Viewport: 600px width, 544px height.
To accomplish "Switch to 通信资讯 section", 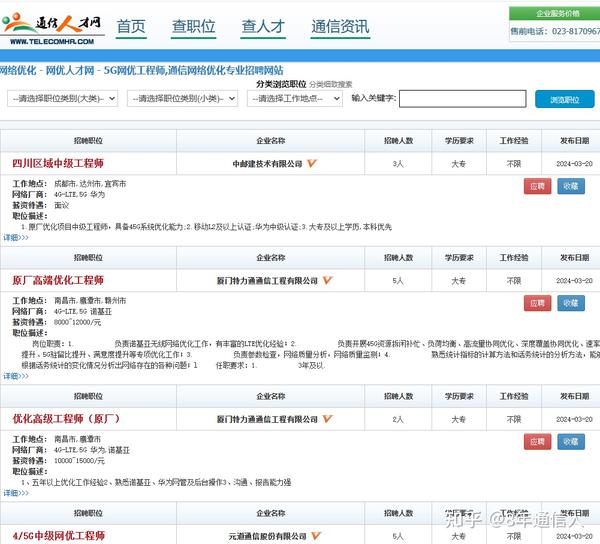I will [x=340, y=27].
